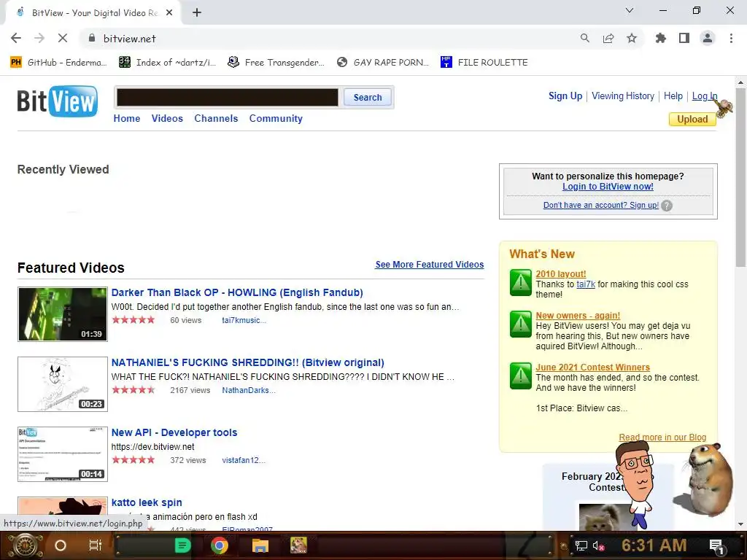Click Login to BitView now!
The width and height of the screenshot is (747, 560).
click(608, 187)
